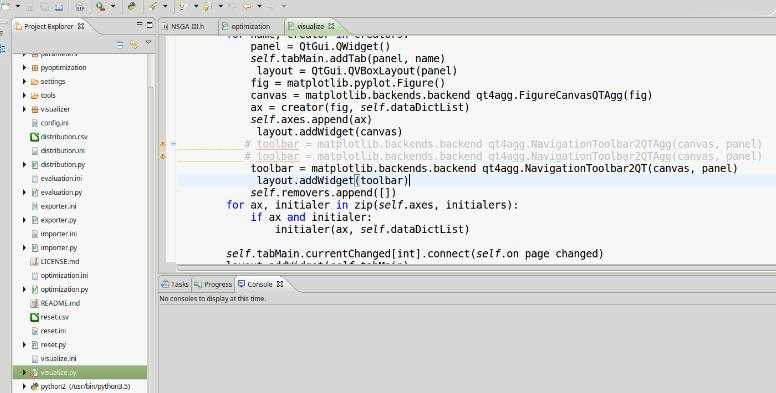Select the Console view tab
This screenshot has width=776, height=393.
[259, 284]
